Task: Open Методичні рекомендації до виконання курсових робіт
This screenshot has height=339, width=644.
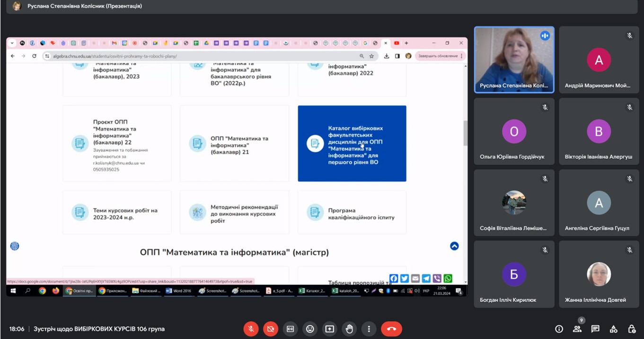Action: tap(234, 212)
